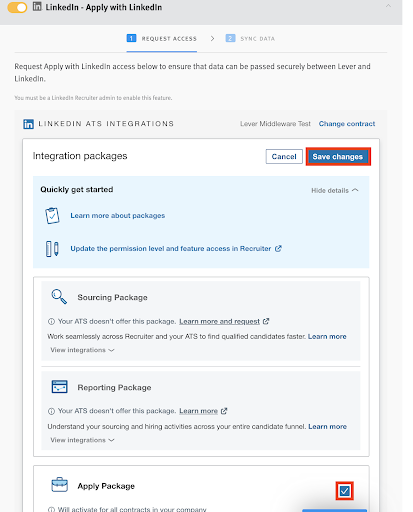Click the Reporting Package chart icon
Image resolution: width=413 pixels, height=512 pixels.
pos(59,387)
